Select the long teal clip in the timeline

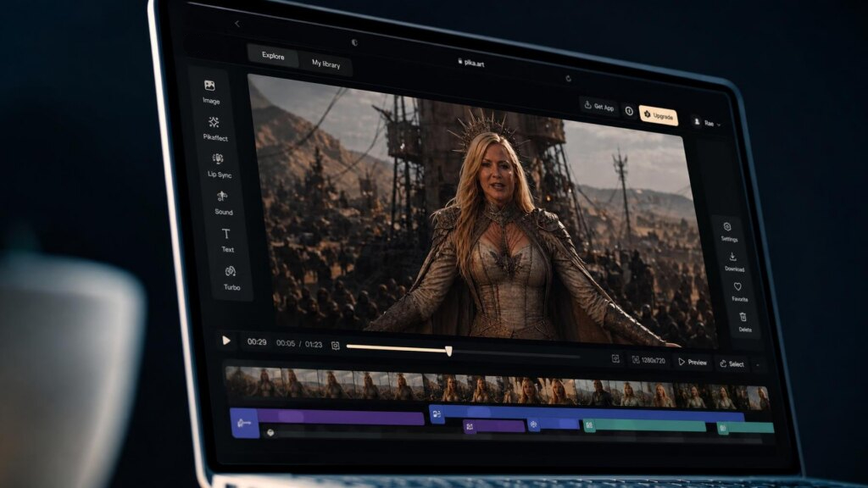(645, 425)
